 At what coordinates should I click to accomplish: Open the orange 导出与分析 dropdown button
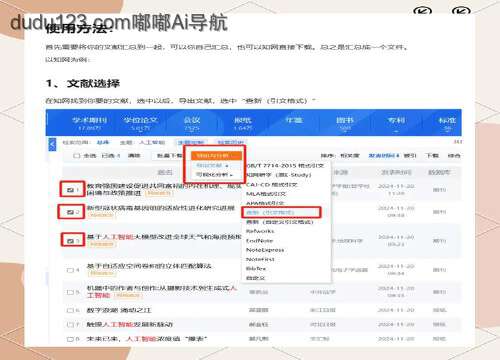(216, 156)
